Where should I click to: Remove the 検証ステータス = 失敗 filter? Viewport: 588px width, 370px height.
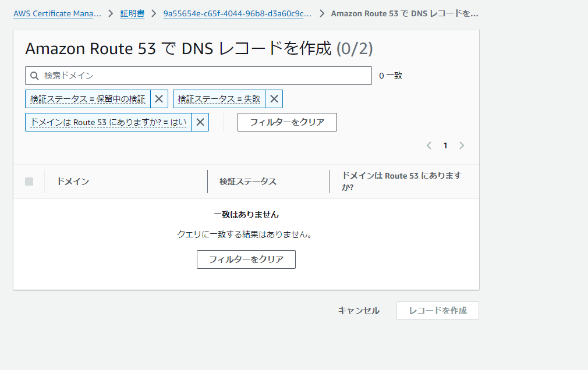(274, 99)
